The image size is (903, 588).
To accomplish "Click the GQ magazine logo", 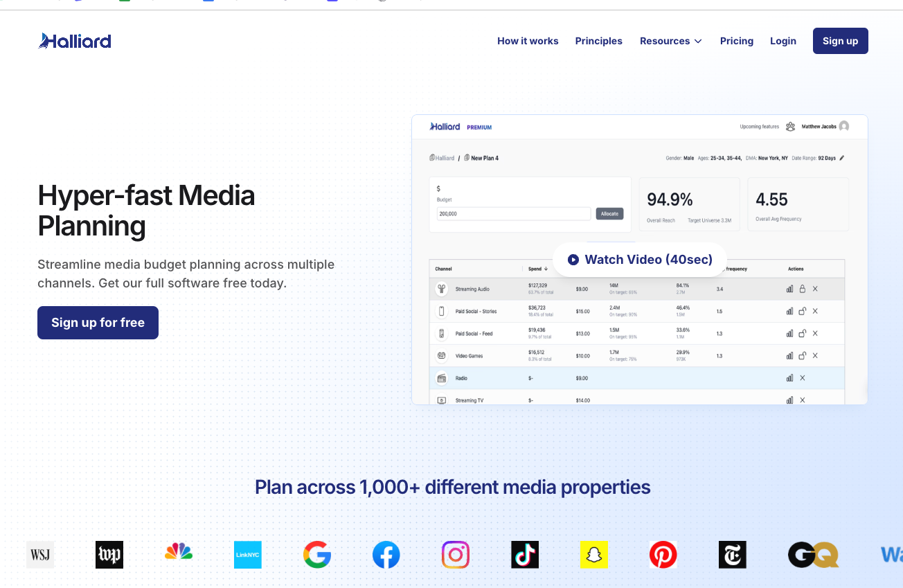I will tap(814, 555).
